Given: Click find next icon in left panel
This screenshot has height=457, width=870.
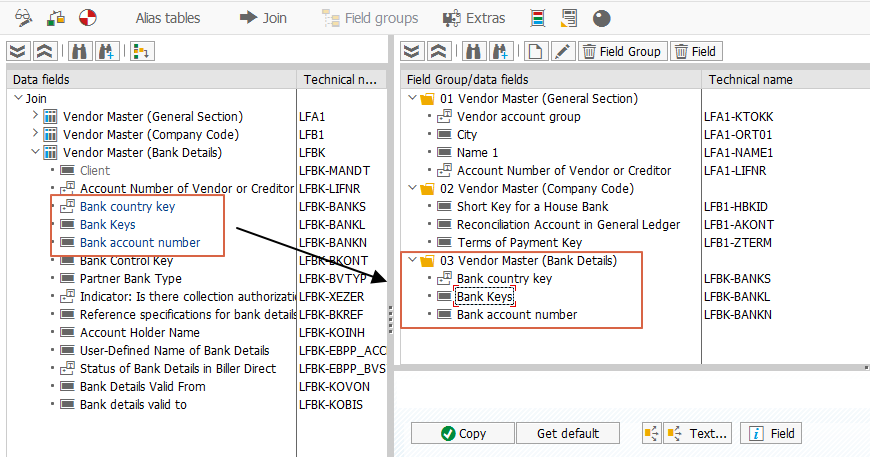Looking at the screenshot, I should [x=107, y=52].
